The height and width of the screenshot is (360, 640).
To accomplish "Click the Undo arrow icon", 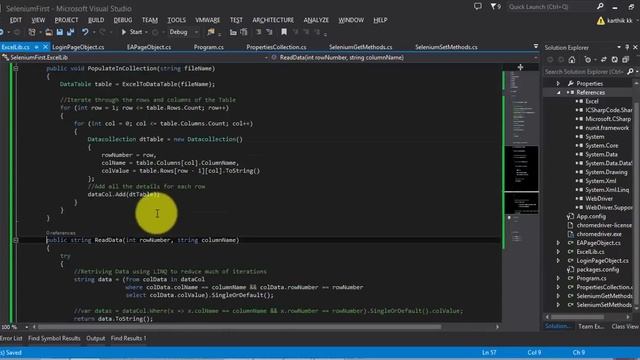I will (x=84, y=32).
